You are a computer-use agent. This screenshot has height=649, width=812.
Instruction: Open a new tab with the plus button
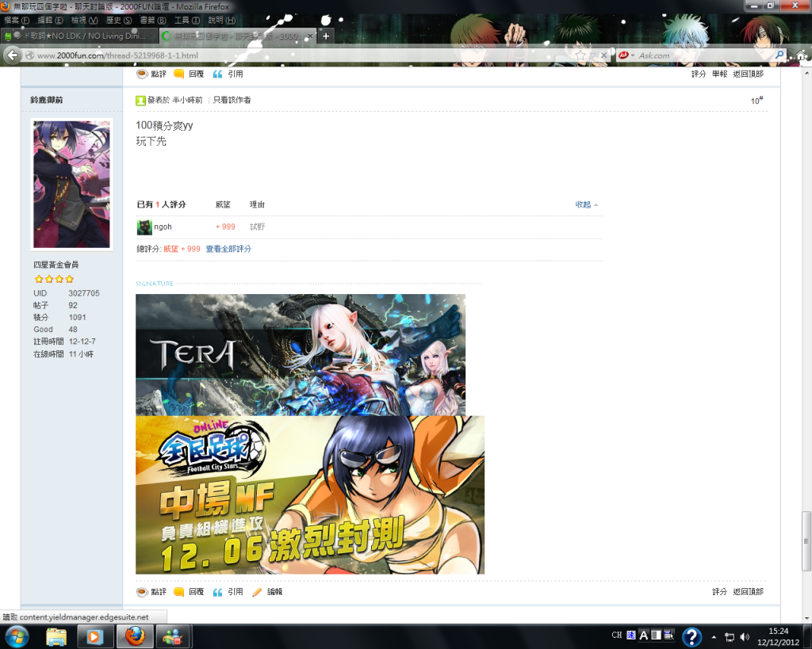tap(326, 36)
